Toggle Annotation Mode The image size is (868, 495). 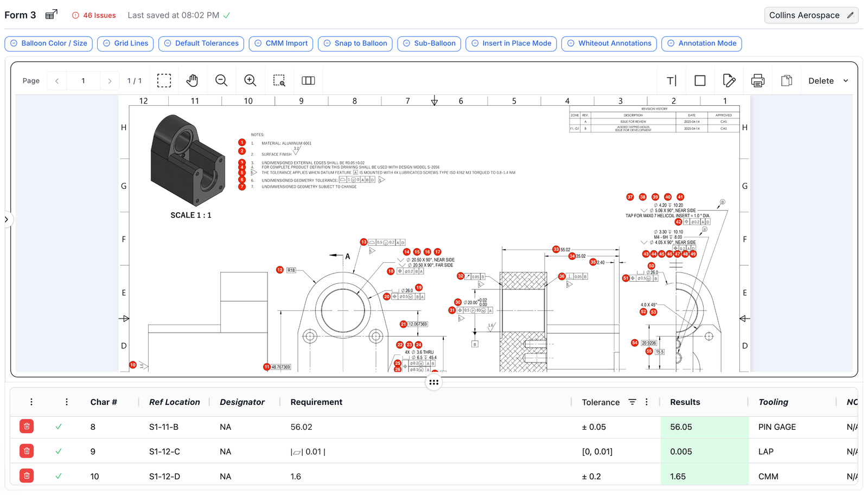pyautogui.click(x=701, y=43)
